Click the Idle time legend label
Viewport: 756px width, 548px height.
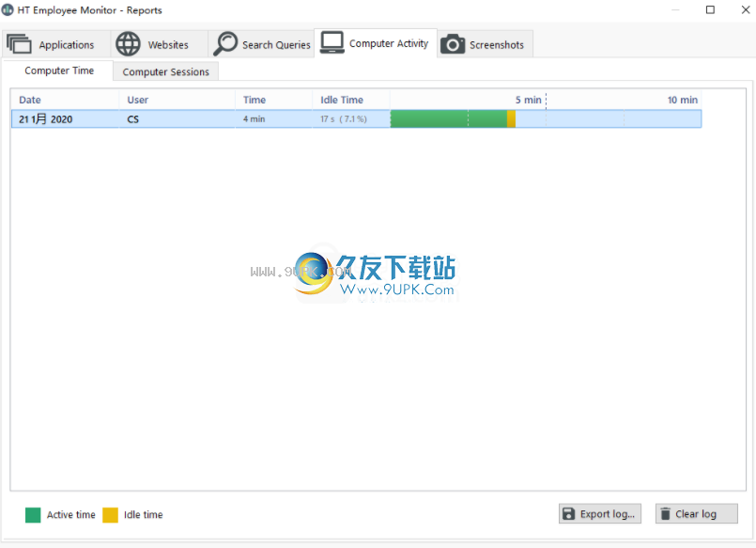click(143, 515)
